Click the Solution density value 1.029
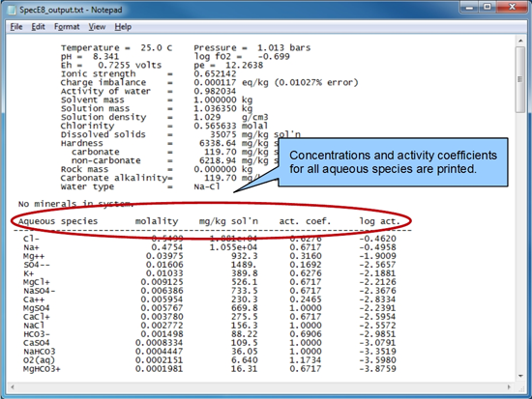This screenshot has width=532, height=399. coord(207,117)
